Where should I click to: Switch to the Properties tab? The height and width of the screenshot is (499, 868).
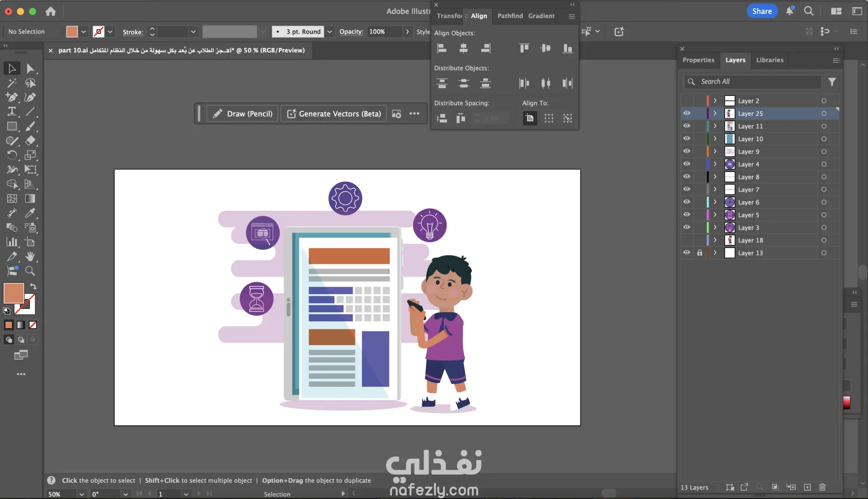click(x=698, y=60)
